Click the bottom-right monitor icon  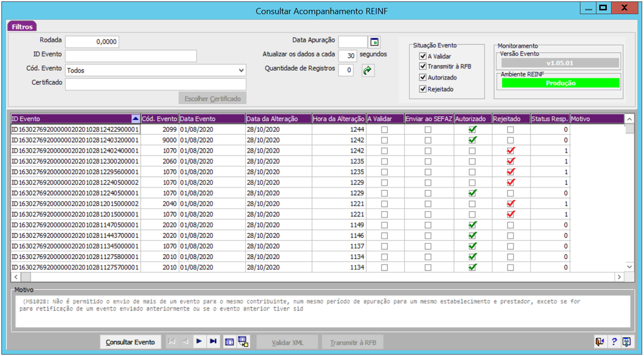pyautogui.click(x=627, y=342)
